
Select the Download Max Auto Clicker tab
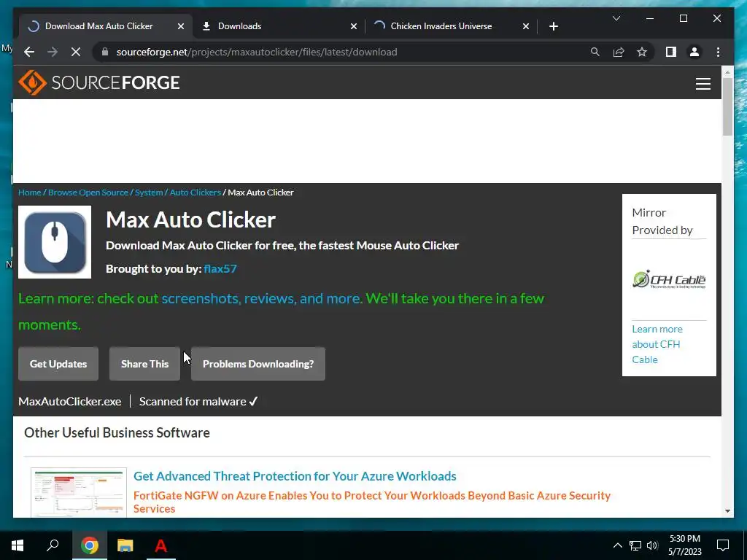[106, 26]
